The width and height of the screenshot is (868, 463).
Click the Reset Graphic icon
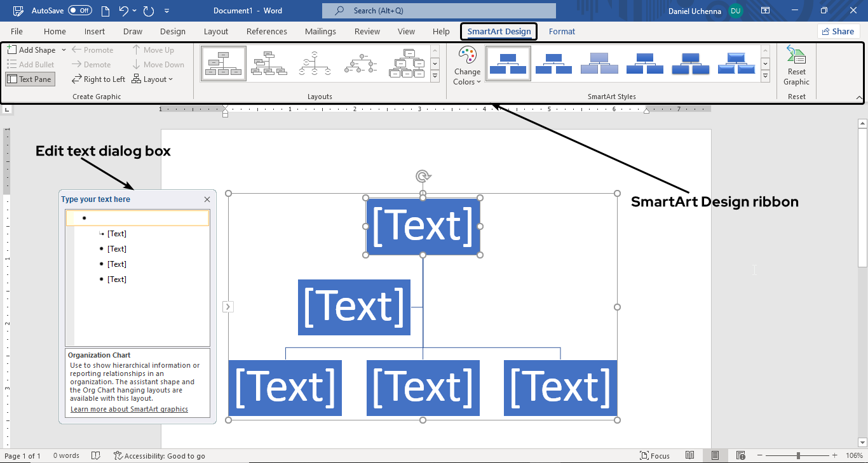pyautogui.click(x=796, y=56)
